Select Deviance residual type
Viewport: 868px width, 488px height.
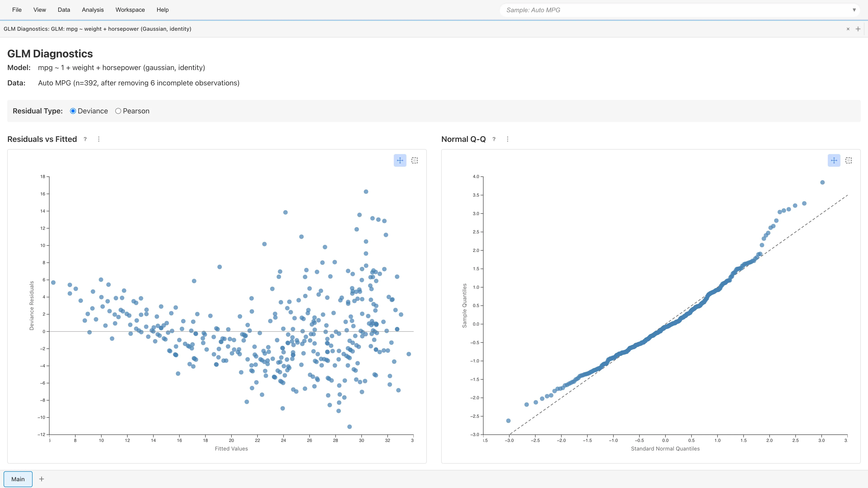pyautogui.click(x=73, y=111)
